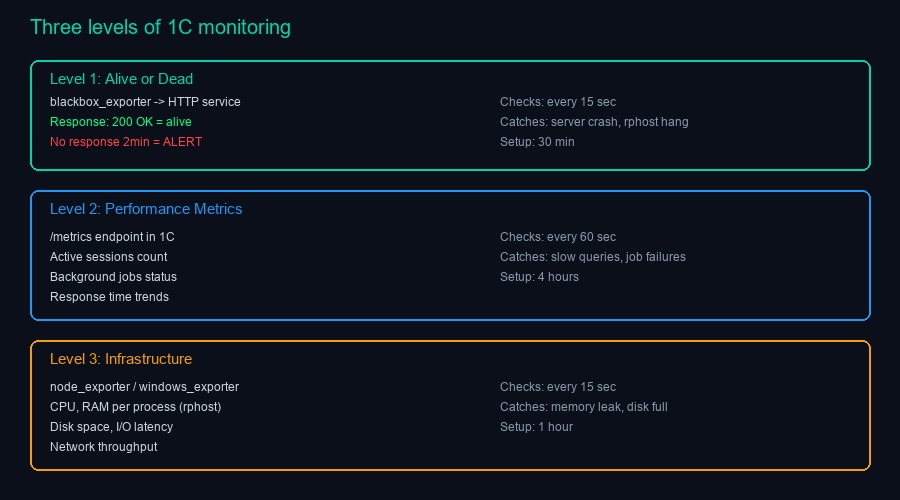Click 'blackbox_exporter -> HTTP service' text

coord(145,102)
